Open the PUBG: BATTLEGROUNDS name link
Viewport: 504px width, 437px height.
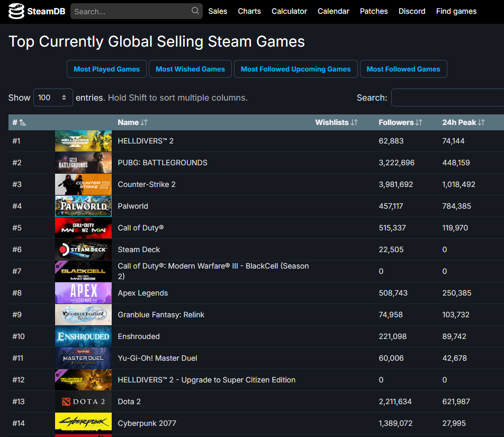click(x=163, y=163)
